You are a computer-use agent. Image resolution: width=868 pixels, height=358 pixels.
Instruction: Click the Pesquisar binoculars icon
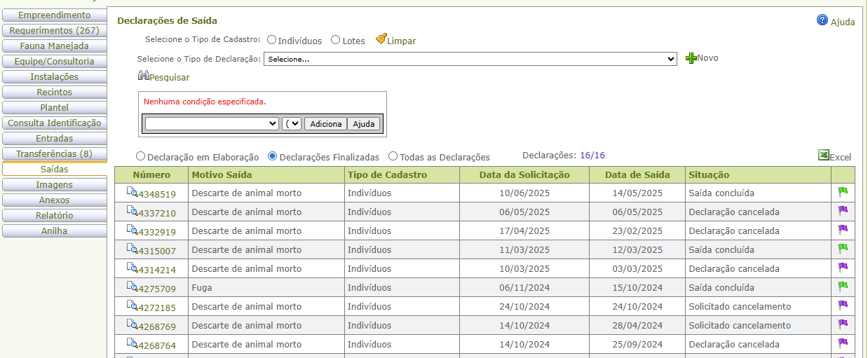[144, 76]
